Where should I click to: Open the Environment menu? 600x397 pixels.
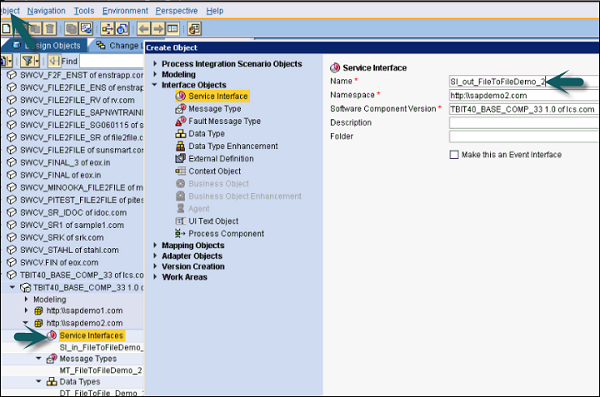click(x=125, y=11)
